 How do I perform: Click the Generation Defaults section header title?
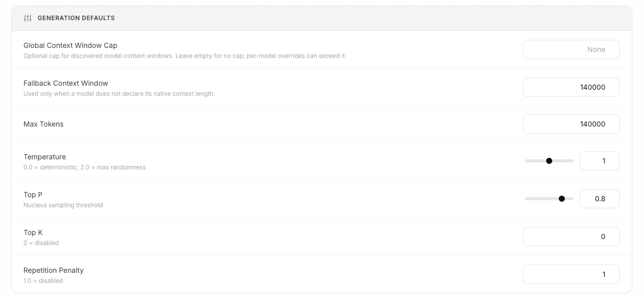pyautogui.click(x=76, y=18)
